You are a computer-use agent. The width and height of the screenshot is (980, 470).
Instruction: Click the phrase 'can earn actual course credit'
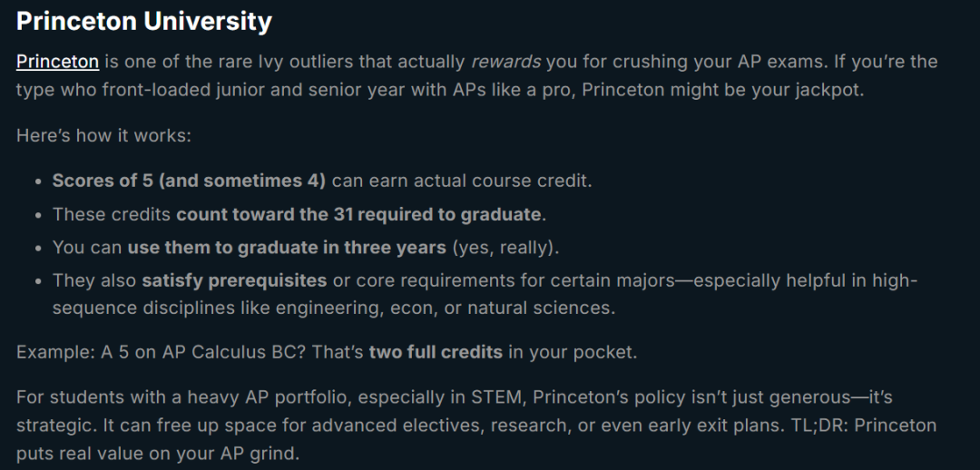[462, 180]
